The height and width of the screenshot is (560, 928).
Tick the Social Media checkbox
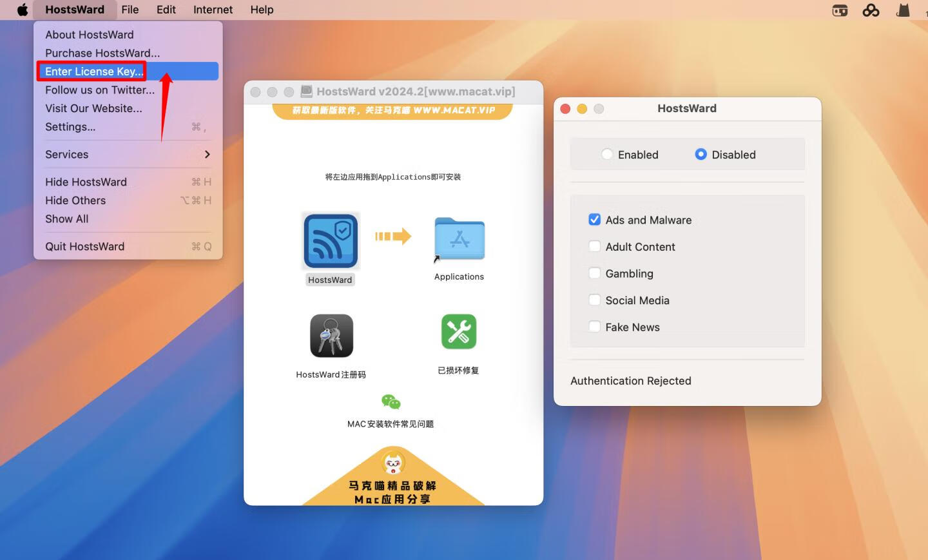pos(594,300)
